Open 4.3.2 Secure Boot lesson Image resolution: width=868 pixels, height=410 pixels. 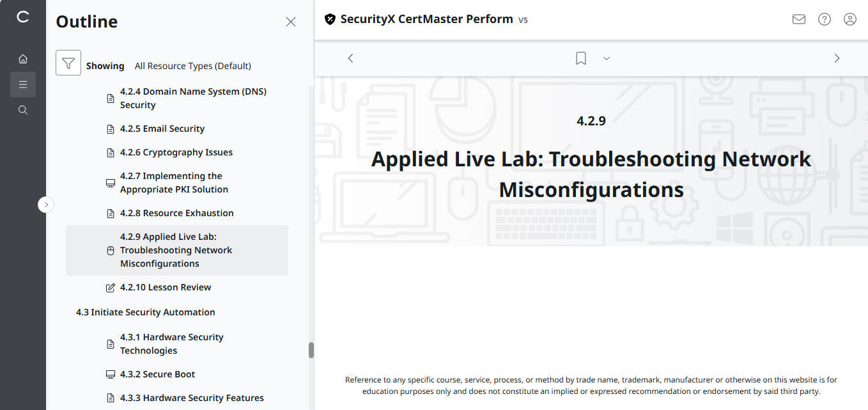[157, 374]
